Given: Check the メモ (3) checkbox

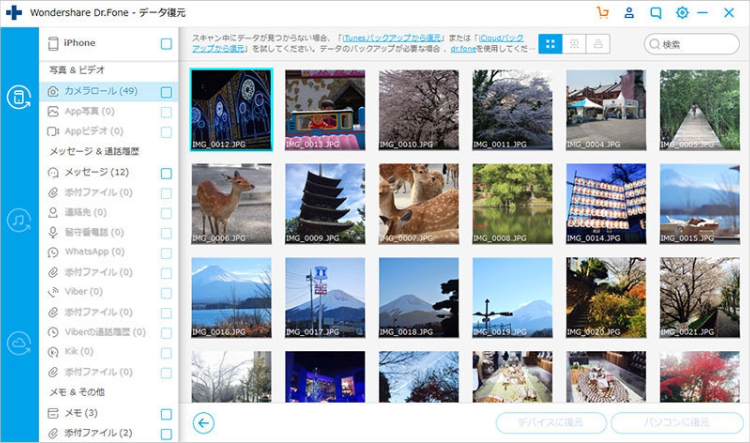Looking at the screenshot, I should point(166,413).
